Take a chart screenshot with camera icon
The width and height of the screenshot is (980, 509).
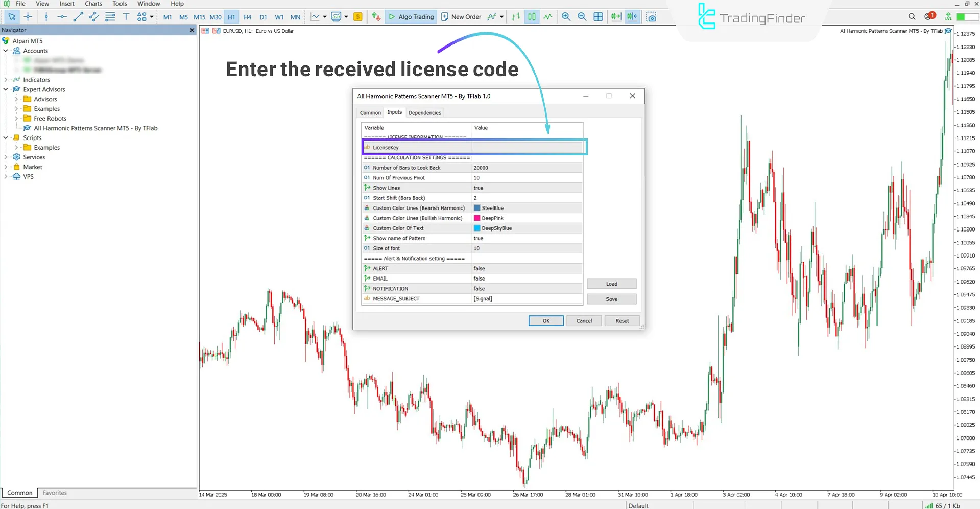651,17
